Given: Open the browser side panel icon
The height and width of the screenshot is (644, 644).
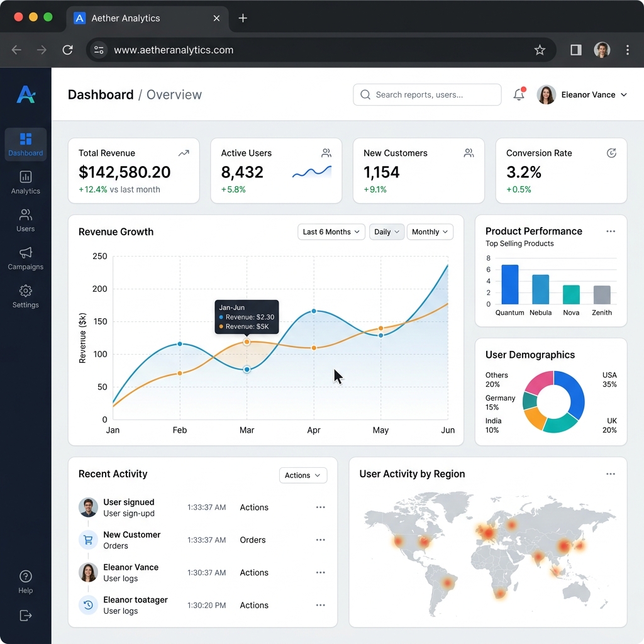Looking at the screenshot, I should (x=576, y=50).
